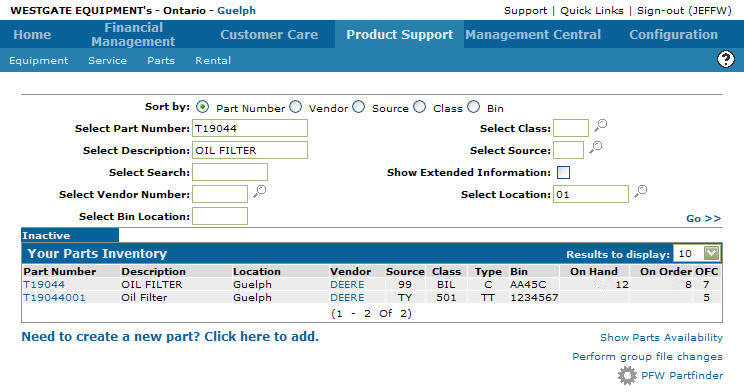744x392 pixels.
Task: Click the pagination text 1 - 2 Of 2
Action: [372, 313]
